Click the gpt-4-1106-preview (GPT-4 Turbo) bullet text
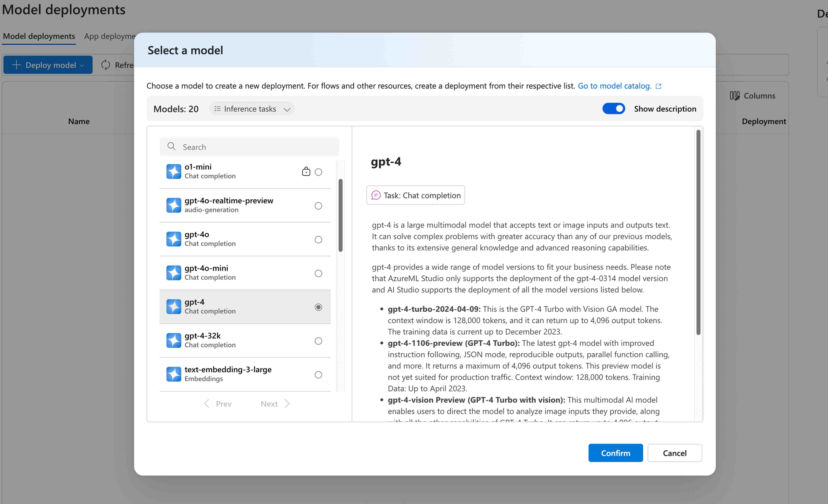This screenshot has height=504, width=828. [454, 343]
